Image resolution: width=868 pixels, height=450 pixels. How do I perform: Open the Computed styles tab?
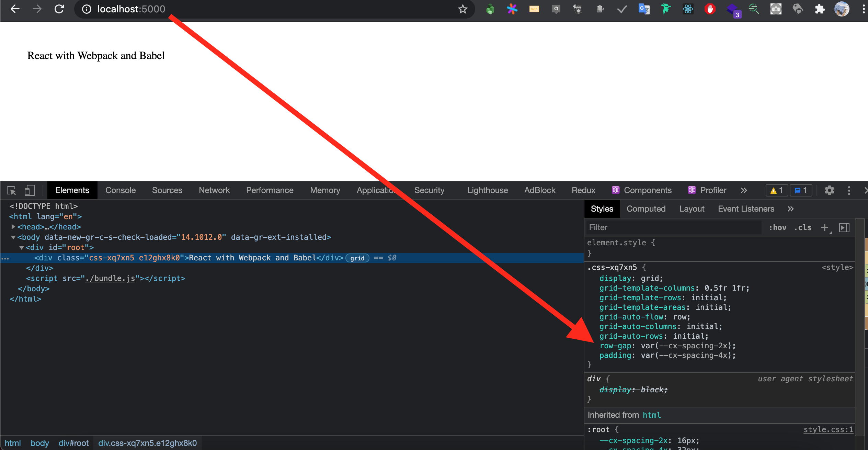pyautogui.click(x=646, y=209)
